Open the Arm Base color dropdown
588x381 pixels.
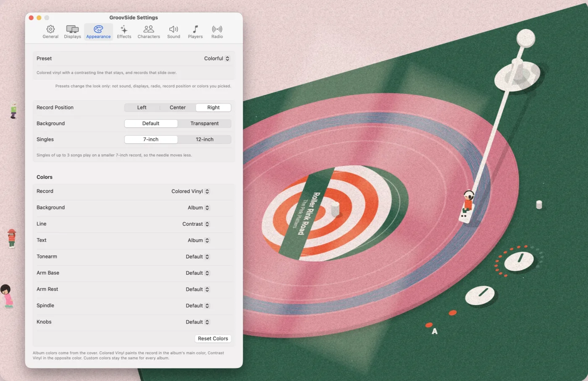click(x=197, y=273)
